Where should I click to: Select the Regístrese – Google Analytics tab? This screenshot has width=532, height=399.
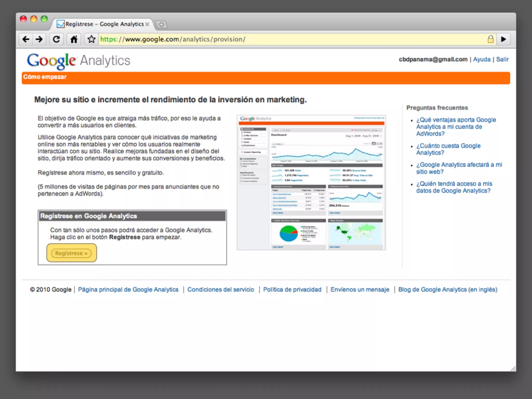tap(104, 24)
